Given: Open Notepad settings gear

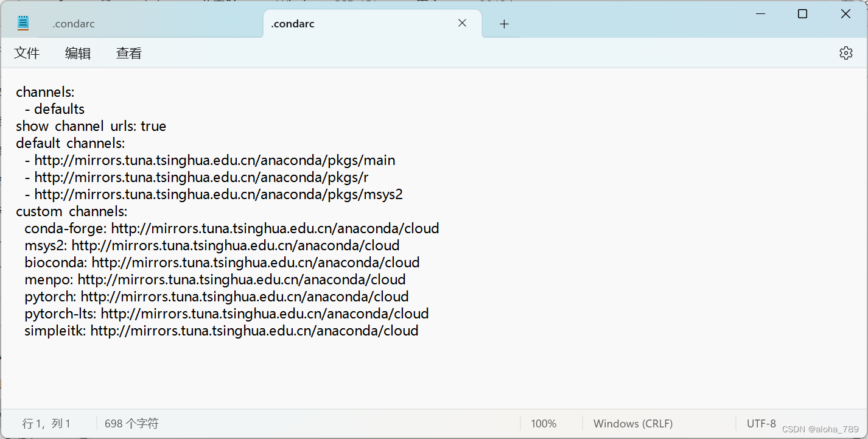Looking at the screenshot, I should coord(846,53).
